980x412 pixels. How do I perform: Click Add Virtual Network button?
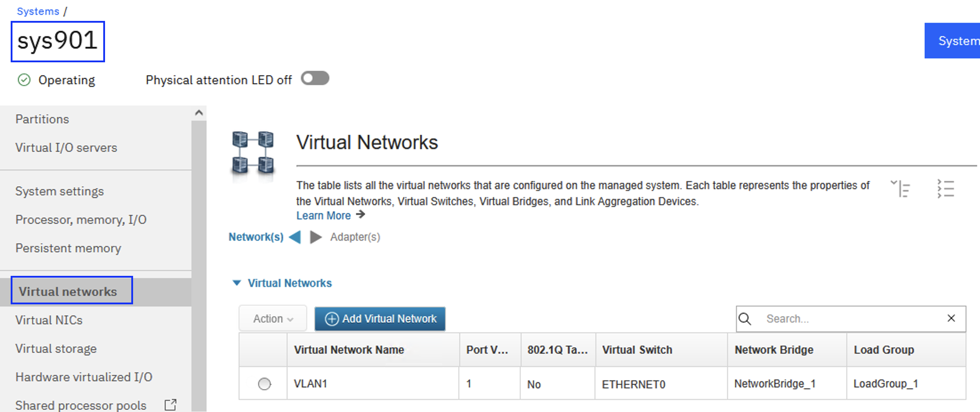coord(380,319)
